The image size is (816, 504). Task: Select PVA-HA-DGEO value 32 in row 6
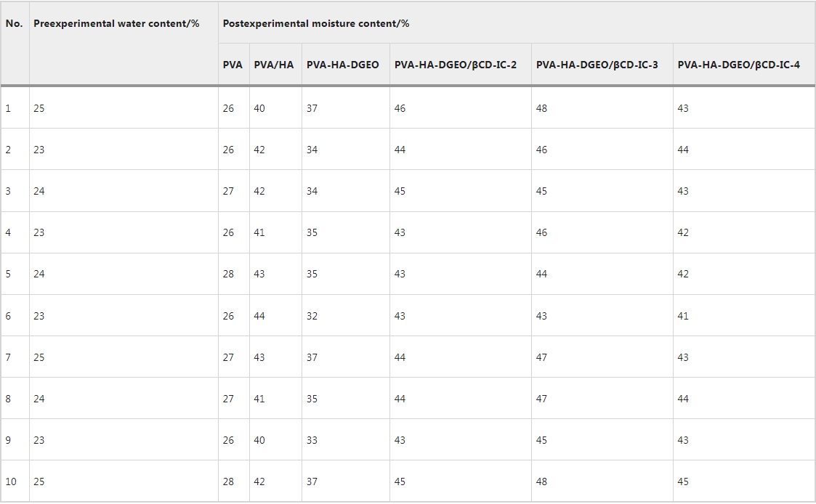[312, 316]
